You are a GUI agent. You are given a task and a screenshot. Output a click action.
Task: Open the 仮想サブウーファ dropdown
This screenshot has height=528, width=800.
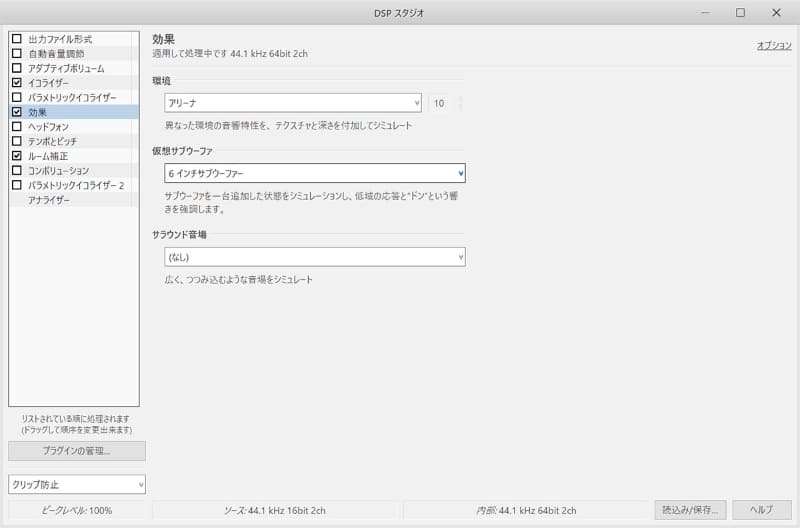(315, 173)
